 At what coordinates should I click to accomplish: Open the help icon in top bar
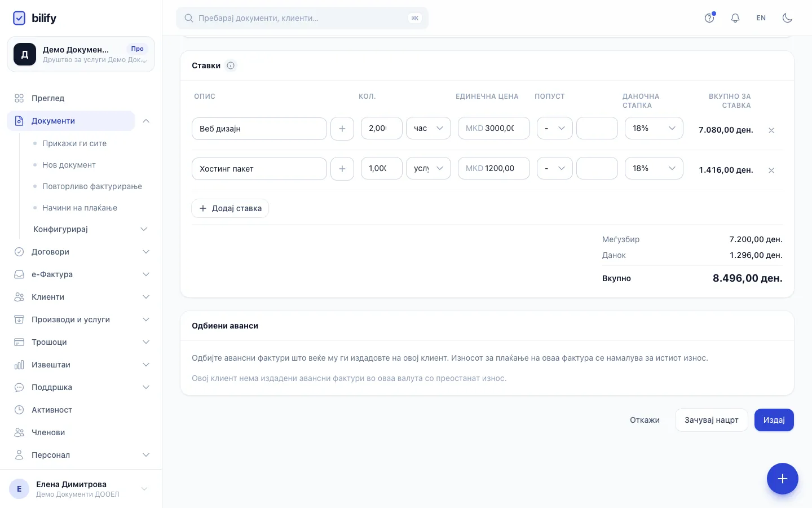(709, 18)
